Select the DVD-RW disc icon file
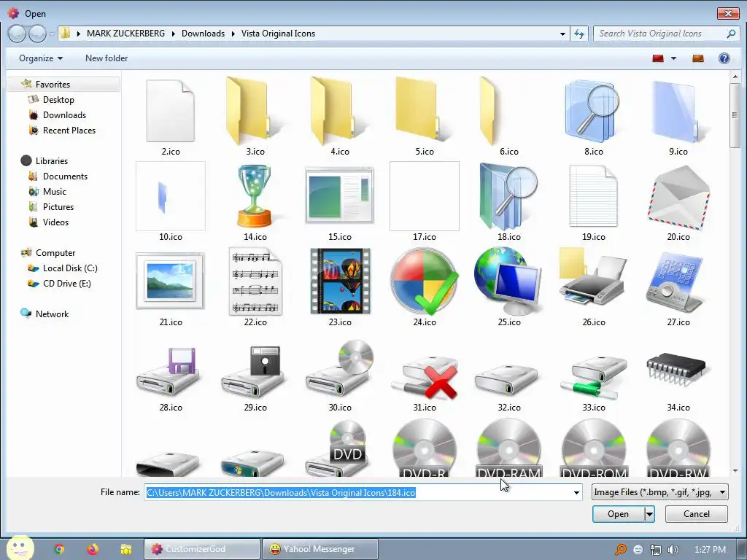 click(x=678, y=448)
